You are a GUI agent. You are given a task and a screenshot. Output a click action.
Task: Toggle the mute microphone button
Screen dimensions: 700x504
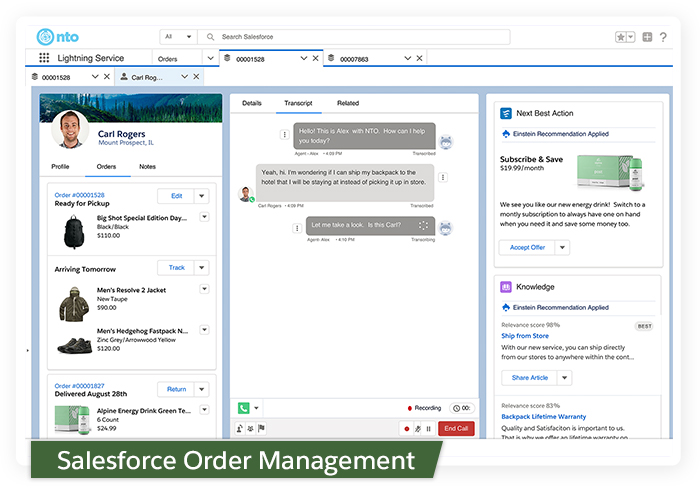click(418, 428)
